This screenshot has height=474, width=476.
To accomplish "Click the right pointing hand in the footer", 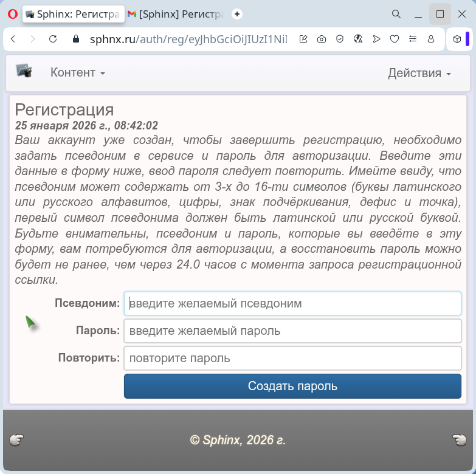I will coord(459,440).
